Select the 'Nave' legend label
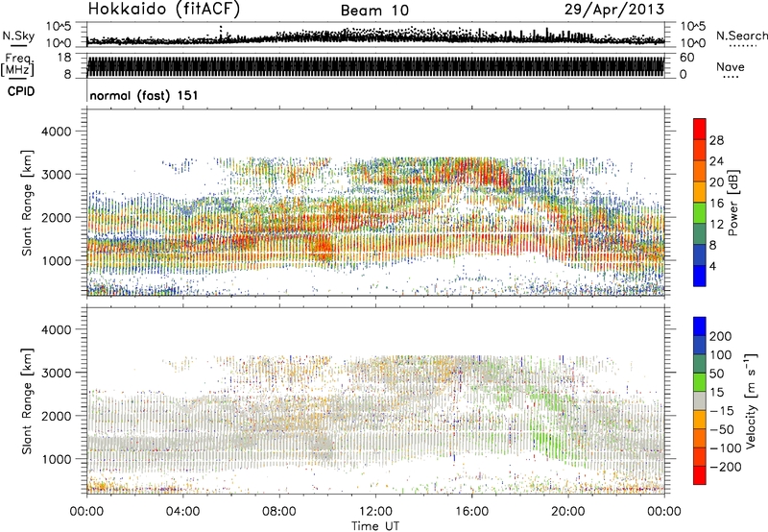 click(x=731, y=66)
